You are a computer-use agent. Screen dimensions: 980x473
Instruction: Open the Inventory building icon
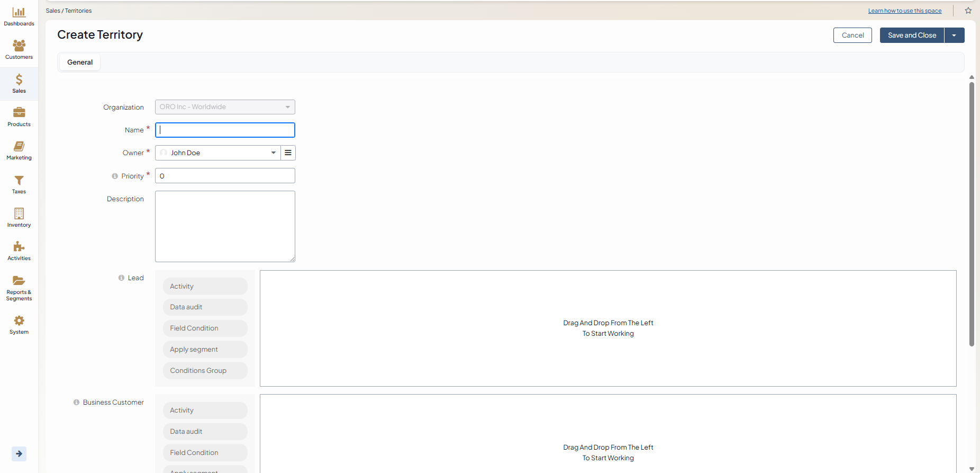pyautogui.click(x=19, y=213)
